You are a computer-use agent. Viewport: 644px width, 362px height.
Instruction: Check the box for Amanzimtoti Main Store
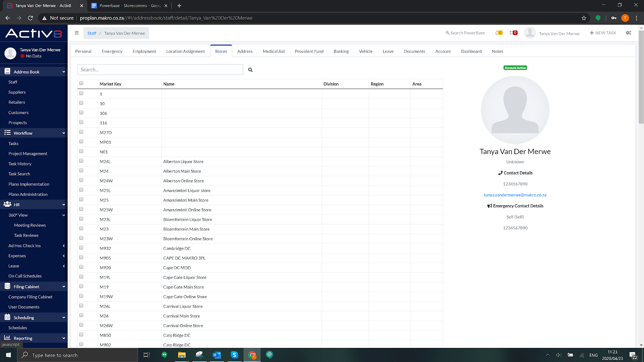coord(81,200)
